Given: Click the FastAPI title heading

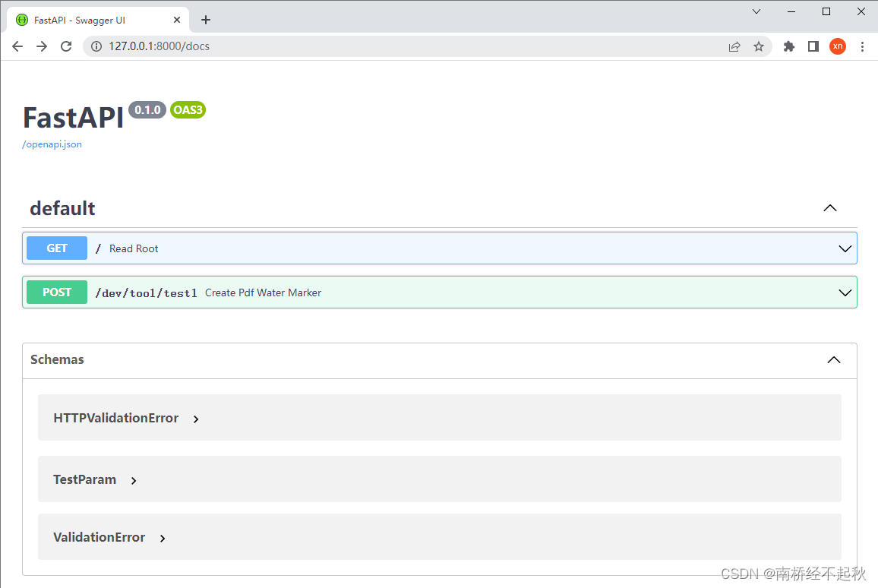Looking at the screenshot, I should point(73,118).
